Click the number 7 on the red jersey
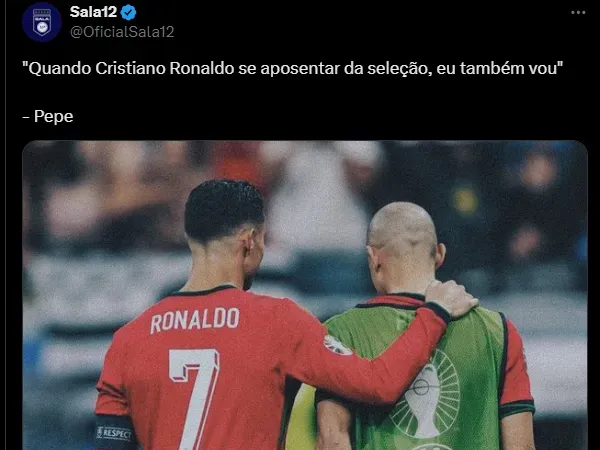This screenshot has height=450, width=600. (x=194, y=399)
